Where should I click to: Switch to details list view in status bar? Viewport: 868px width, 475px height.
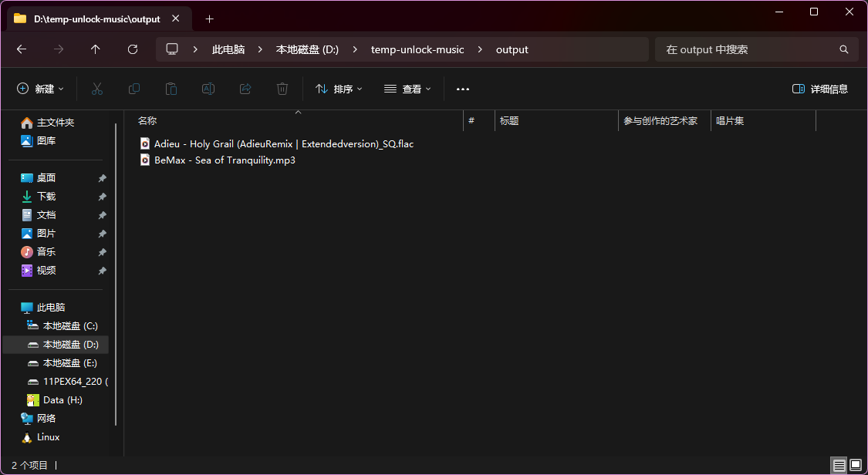[x=839, y=465]
